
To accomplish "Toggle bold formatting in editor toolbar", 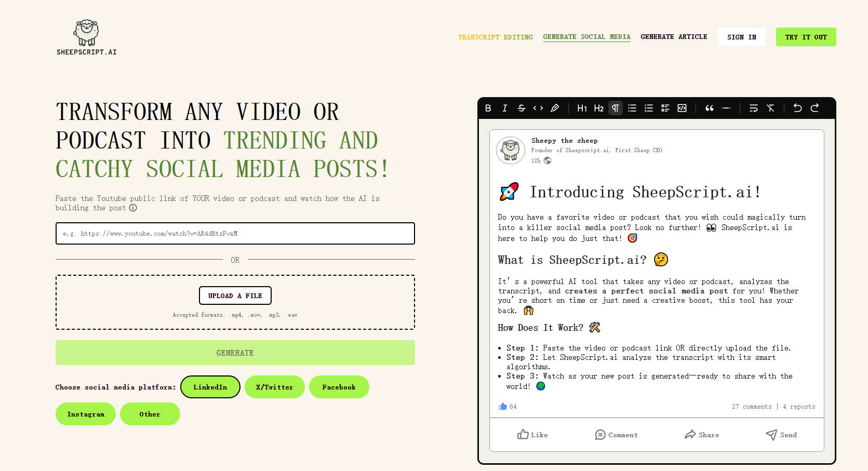I will click(488, 108).
